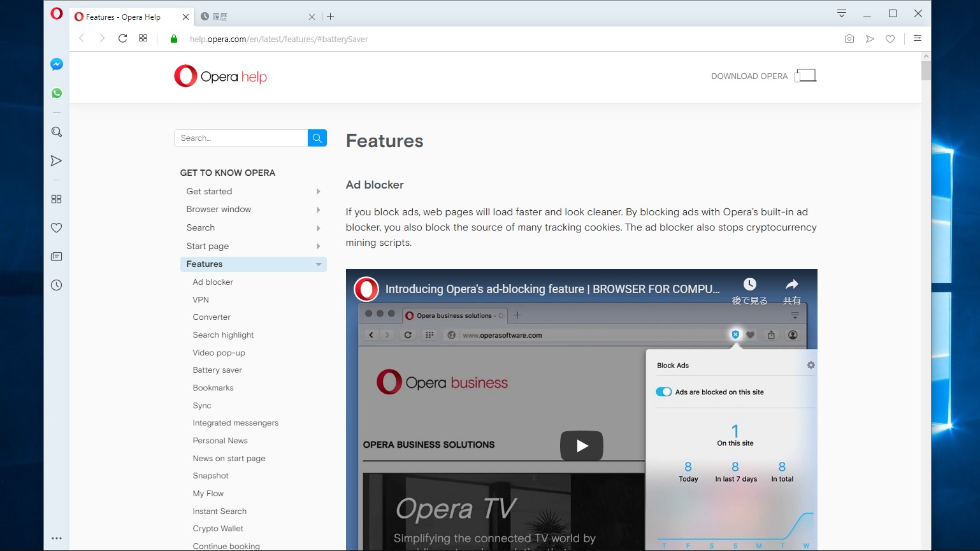The width and height of the screenshot is (980, 551).
Task: Open the Battery saver link
Action: 217,370
